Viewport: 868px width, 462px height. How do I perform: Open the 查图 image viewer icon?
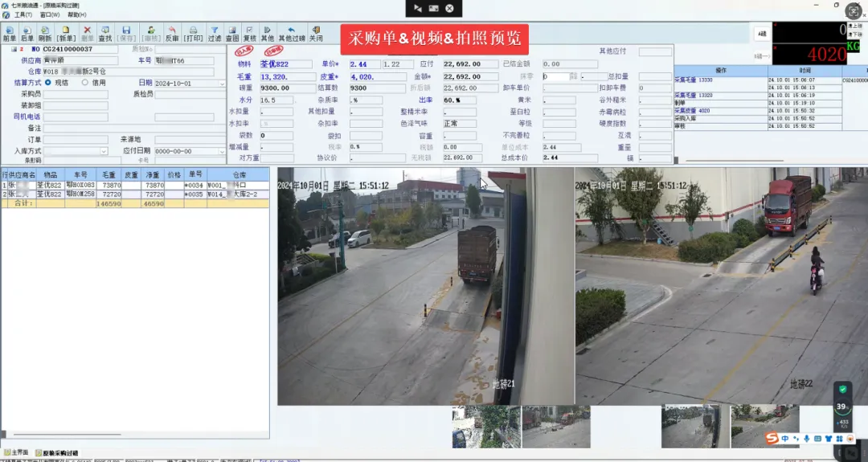pos(232,34)
